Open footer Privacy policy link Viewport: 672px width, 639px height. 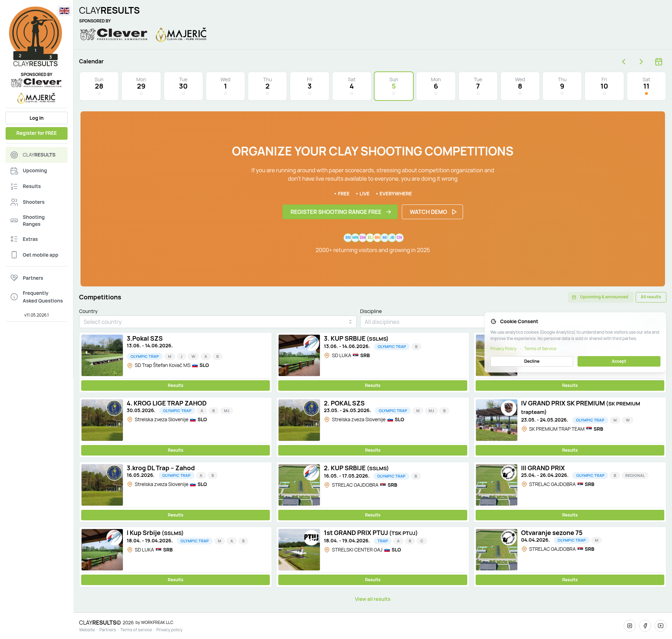click(x=169, y=630)
